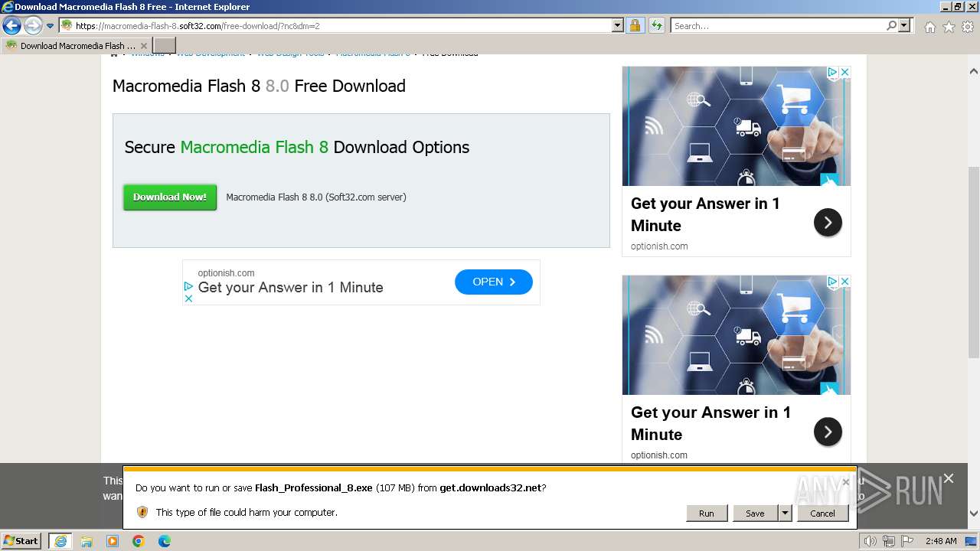
Task: Click the arrow button on bottom sidebar ad
Action: [x=828, y=432]
